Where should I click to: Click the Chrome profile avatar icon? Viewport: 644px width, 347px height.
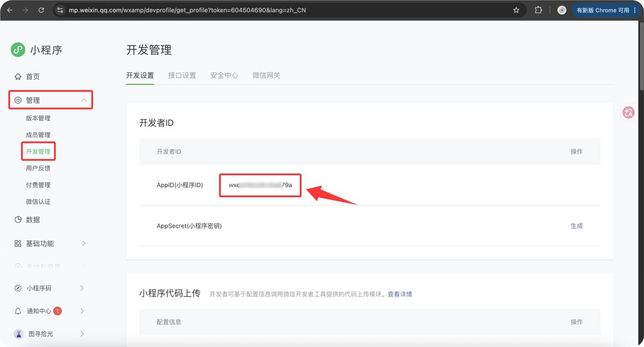pyautogui.click(x=562, y=10)
